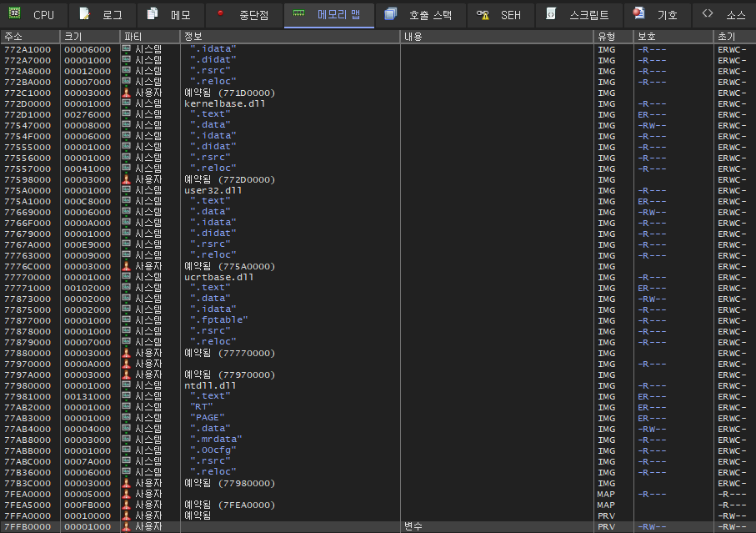756x533 pixels.
Task: Sort by the 파티 column header
Action: pyautogui.click(x=150, y=37)
